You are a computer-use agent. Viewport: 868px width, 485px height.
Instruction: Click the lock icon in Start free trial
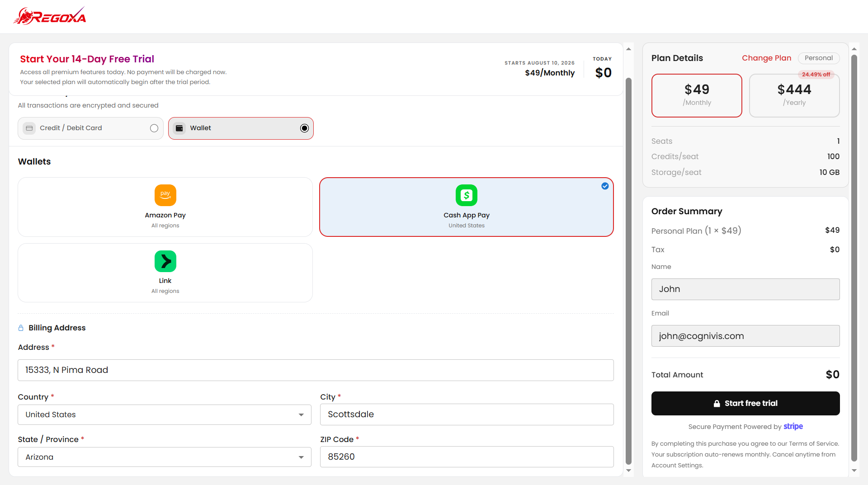click(717, 404)
